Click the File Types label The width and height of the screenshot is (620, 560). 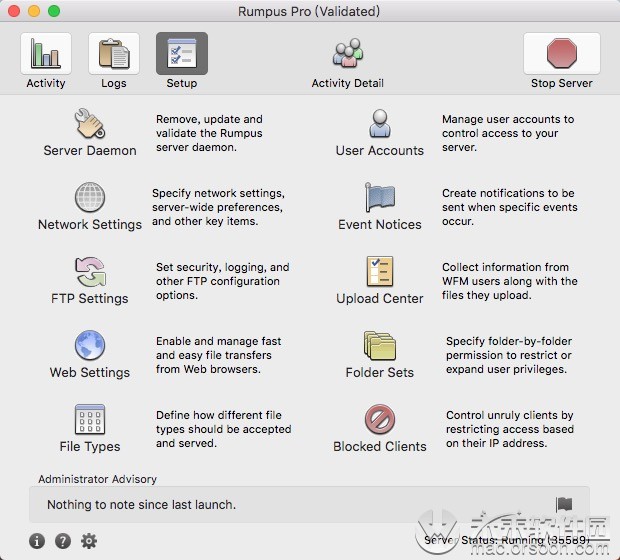tap(90, 446)
